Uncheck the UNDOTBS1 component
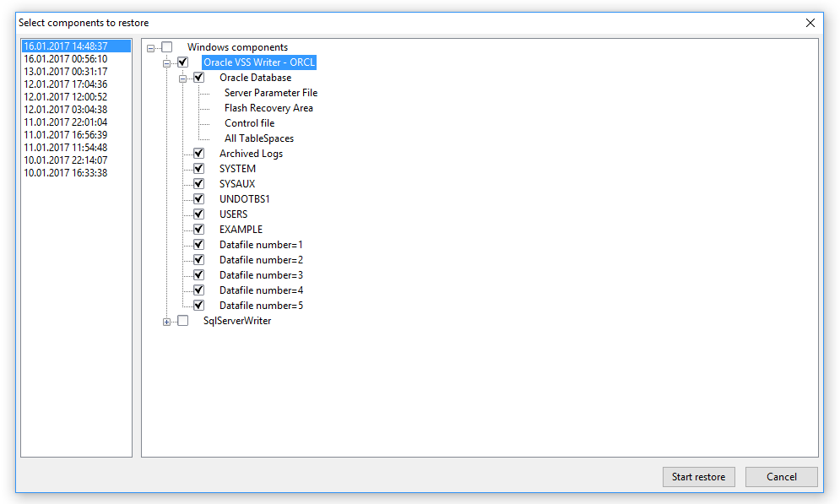 pyautogui.click(x=198, y=198)
